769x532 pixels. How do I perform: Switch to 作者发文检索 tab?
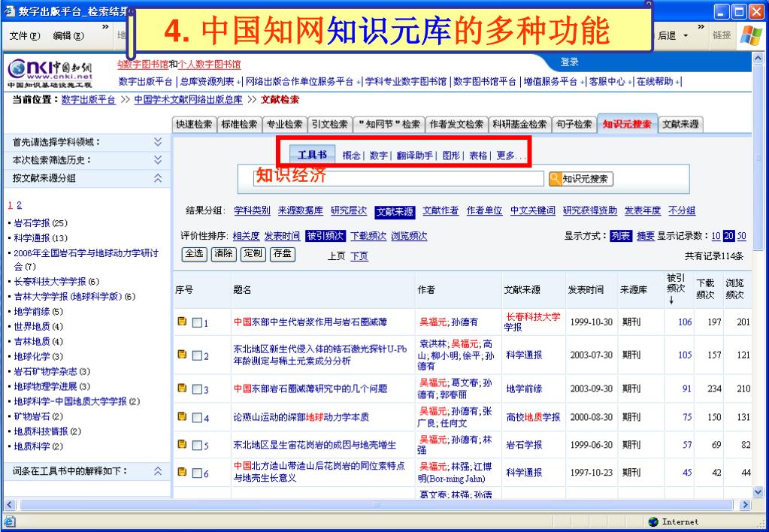click(x=456, y=125)
